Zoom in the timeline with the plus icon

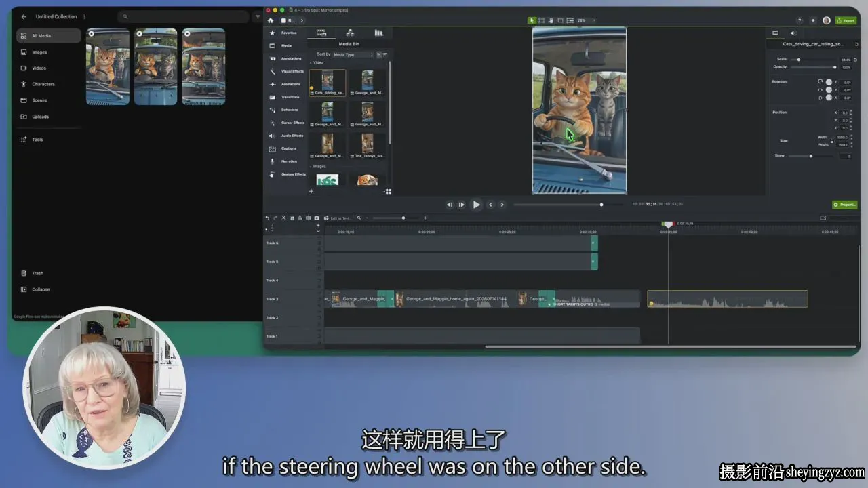(425, 218)
